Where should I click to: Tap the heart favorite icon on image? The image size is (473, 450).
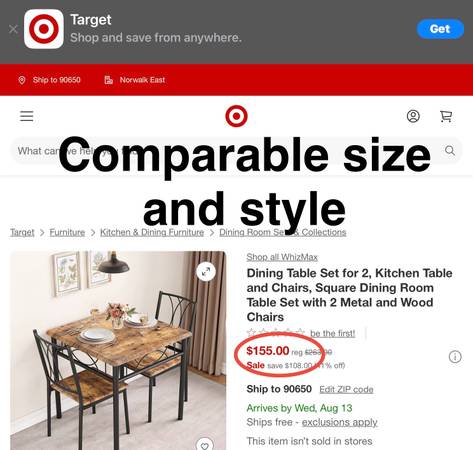[205, 445]
